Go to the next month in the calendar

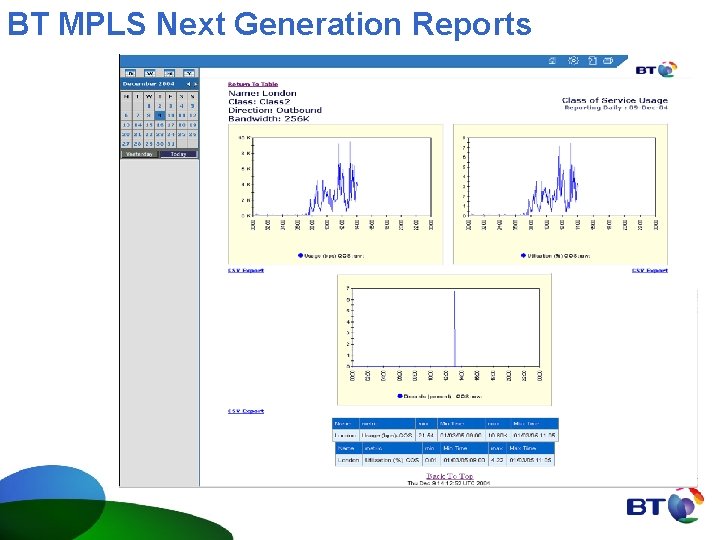tap(195, 84)
